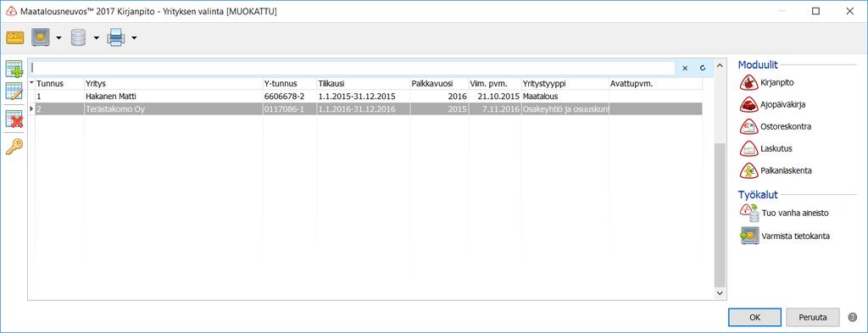Sort by Y-tunnus column header
868x333 pixels.
click(290, 84)
